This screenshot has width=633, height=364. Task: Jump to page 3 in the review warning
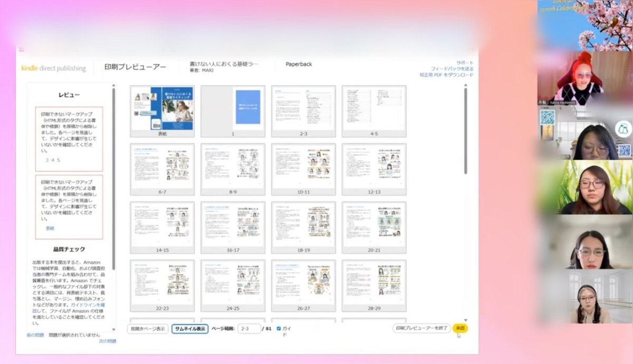47,159
